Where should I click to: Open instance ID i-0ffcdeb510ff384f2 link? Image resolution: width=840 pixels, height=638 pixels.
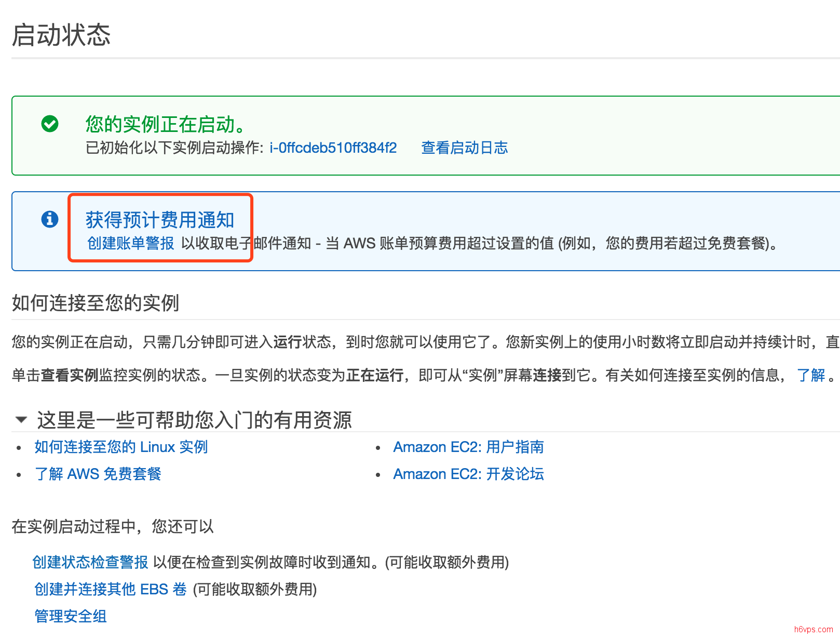point(333,148)
